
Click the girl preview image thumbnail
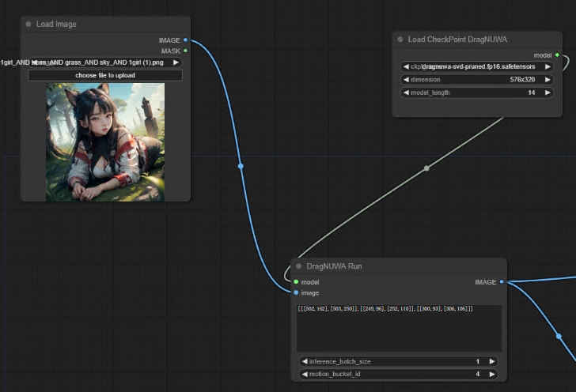[x=105, y=142]
